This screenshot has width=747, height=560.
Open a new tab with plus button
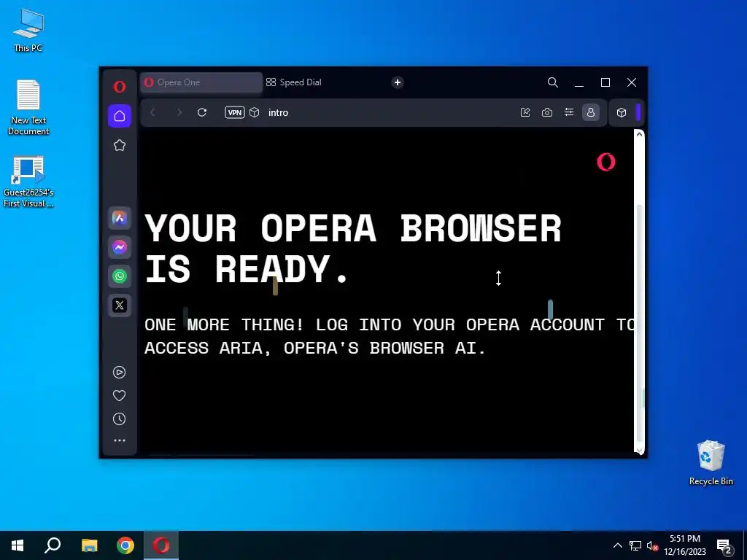pos(398,82)
